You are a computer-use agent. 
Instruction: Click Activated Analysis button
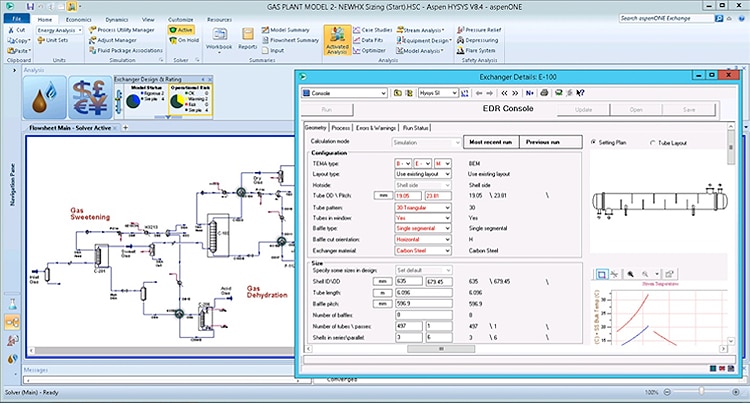tap(337, 40)
